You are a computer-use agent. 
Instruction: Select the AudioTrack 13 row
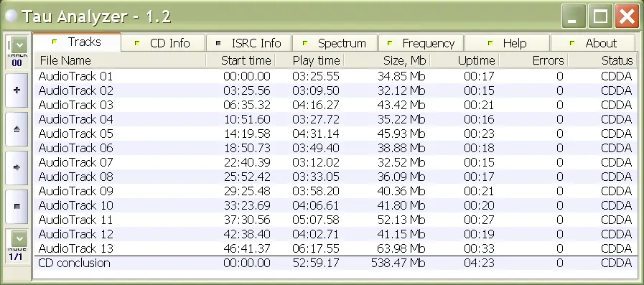click(x=335, y=248)
